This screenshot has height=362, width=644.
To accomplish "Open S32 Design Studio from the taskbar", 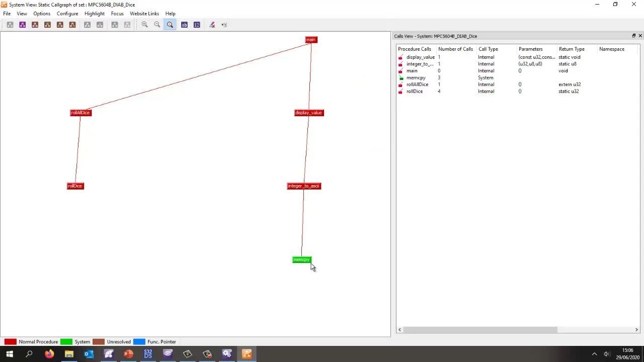I will pos(148,354).
